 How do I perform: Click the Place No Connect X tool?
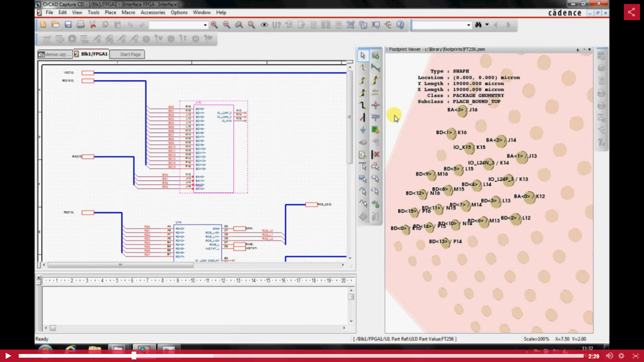click(376, 154)
